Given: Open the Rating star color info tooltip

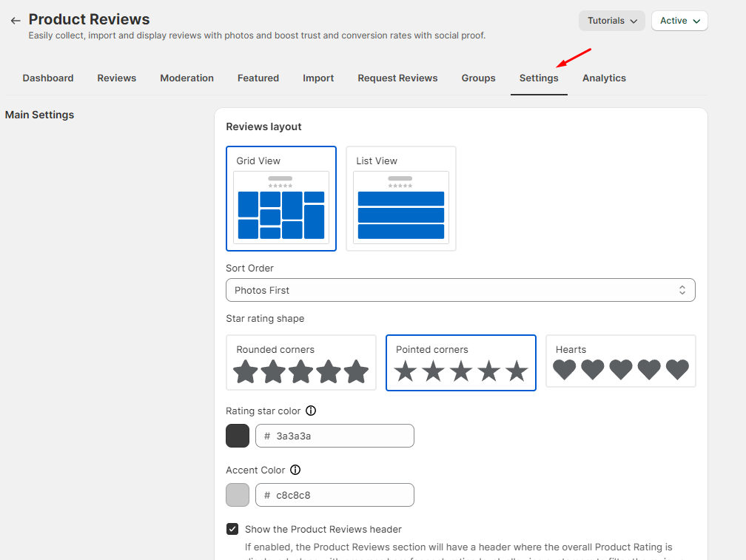Looking at the screenshot, I should pyautogui.click(x=311, y=410).
